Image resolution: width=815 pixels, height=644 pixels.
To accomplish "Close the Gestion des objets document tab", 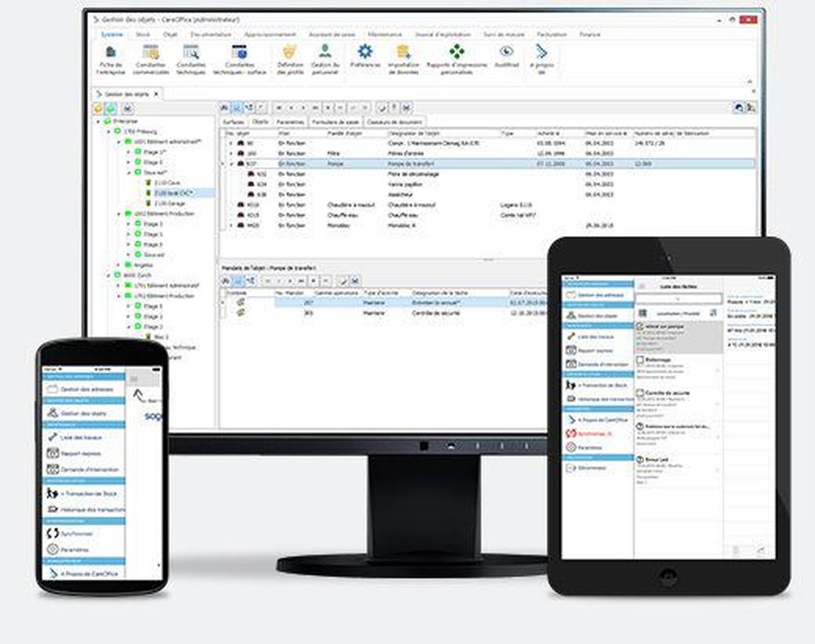I will click(x=156, y=94).
